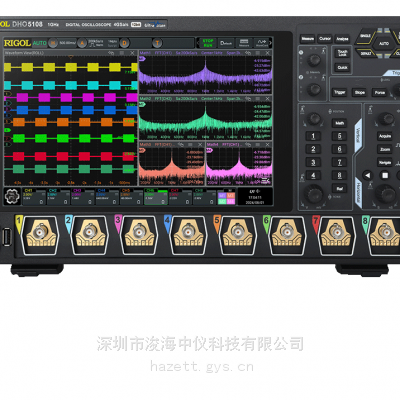The width and height of the screenshot is (400, 400).
Task: Close the Math1 FFT window
Action: point(267,53)
